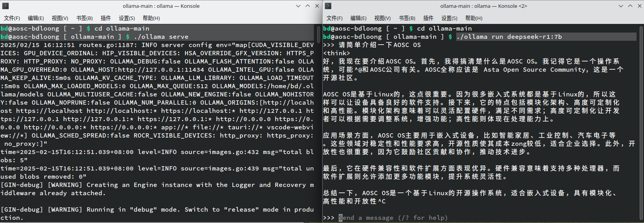Open 帮助(H) menu in Konsole <2> window

473,18
